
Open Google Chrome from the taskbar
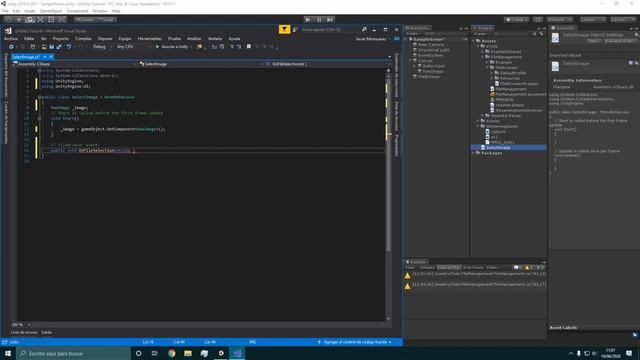(171, 353)
